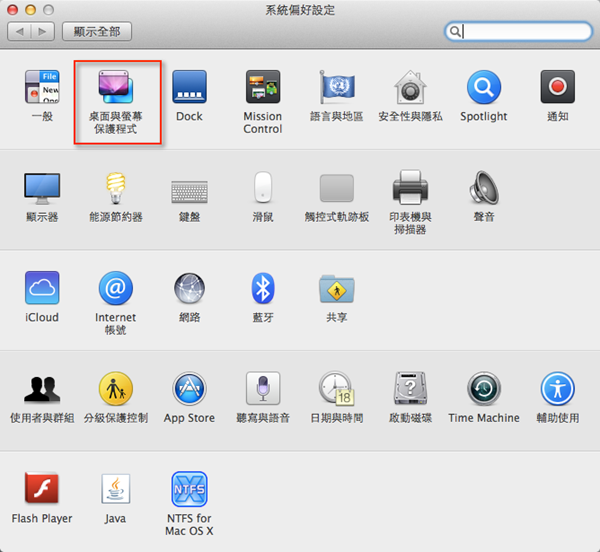This screenshot has width=600, height=552.
Task: Open NTFS for Mac OS X pane
Action: click(x=189, y=489)
